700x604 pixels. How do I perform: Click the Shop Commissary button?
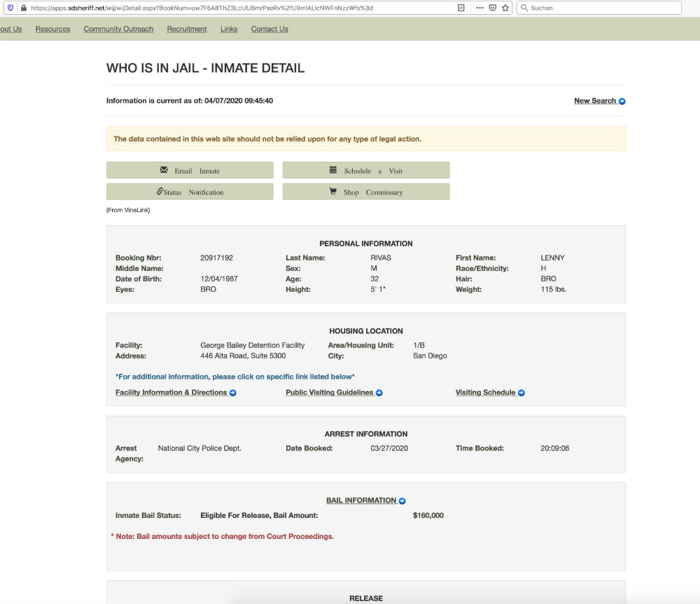tap(366, 192)
